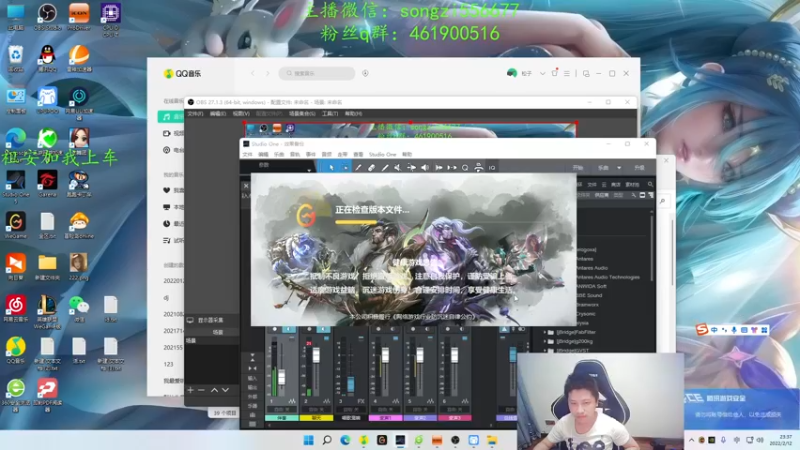This screenshot has width=800, height=450.
Task: Open the parameter dropdown at Studio One top-left
Action: (309, 169)
